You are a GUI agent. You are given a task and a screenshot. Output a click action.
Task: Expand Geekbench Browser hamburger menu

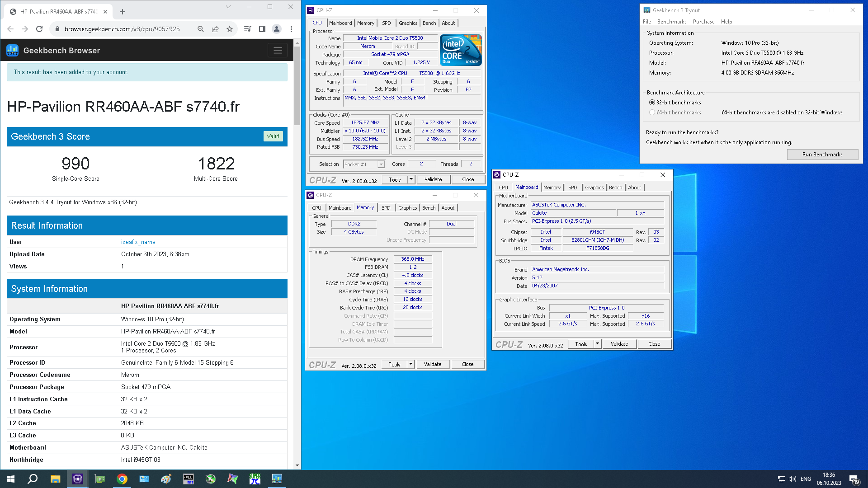click(278, 50)
